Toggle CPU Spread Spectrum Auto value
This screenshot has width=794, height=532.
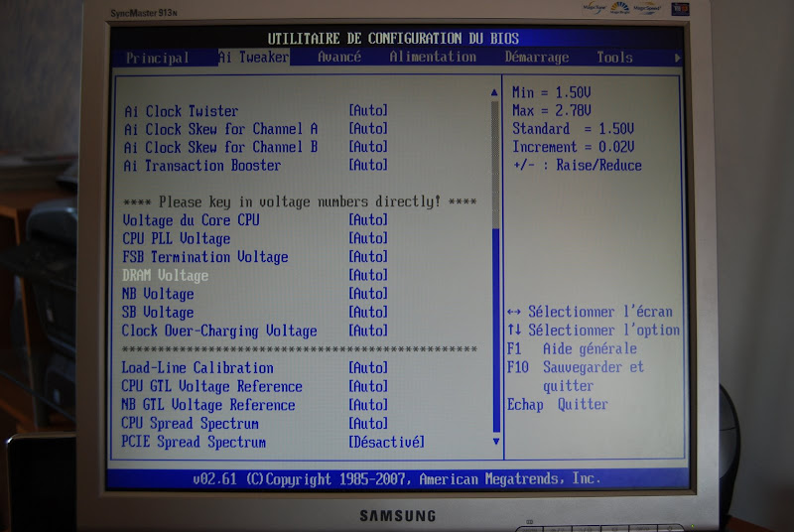(368, 424)
